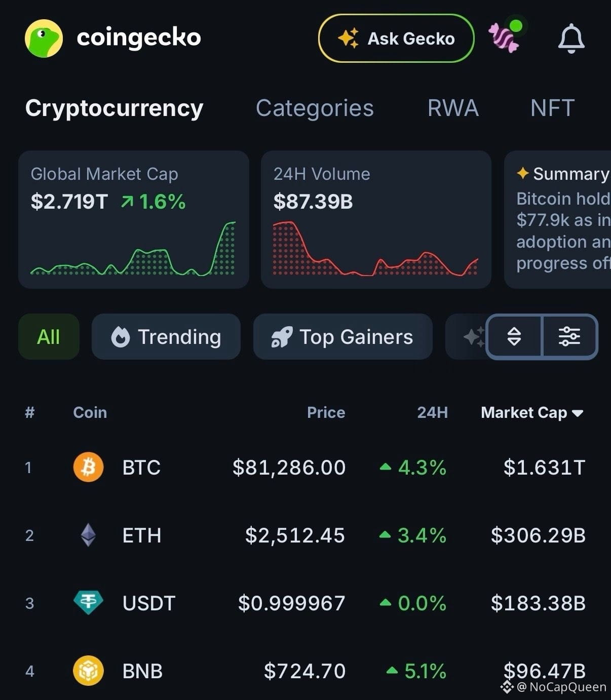Toggle the Top Gainers filter chip

pos(343,337)
